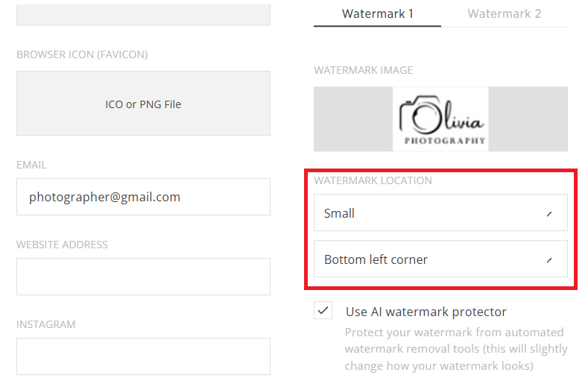Click the email field with photographer@gmail.com
Screen dimensions: 588x381
pos(143,197)
